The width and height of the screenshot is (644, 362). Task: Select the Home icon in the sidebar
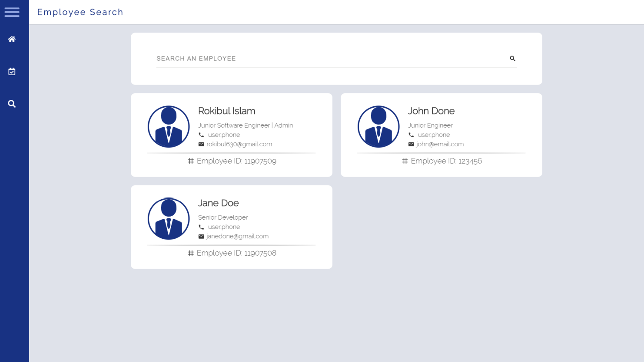(12, 39)
